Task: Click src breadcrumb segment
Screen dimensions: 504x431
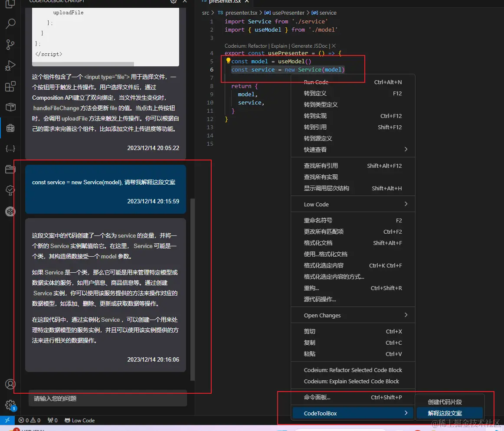Action: pyautogui.click(x=206, y=13)
